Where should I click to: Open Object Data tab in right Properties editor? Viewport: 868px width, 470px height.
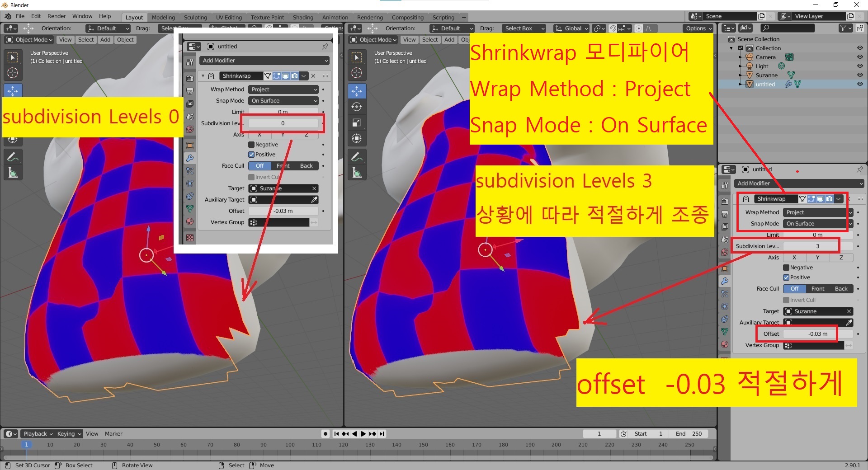(x=725, y=332)
